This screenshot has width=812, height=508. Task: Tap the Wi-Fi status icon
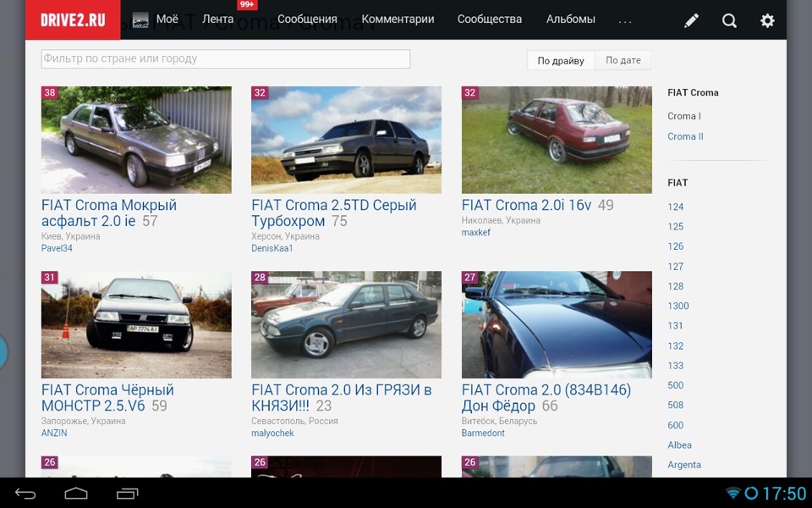(x=732, y=493)
